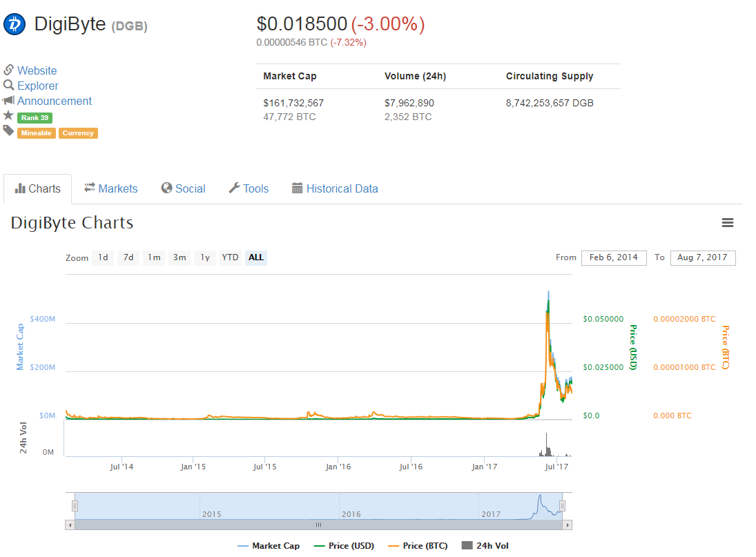Click the Currency tag
Viewport: 756px width, 557px height.
tap(78, 133)
